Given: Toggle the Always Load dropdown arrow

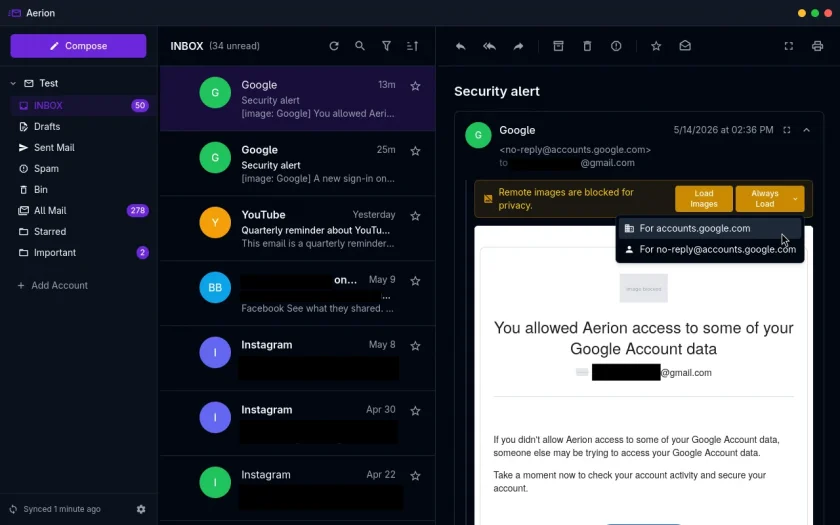Looking at the screenshot, I should point(795,199).
